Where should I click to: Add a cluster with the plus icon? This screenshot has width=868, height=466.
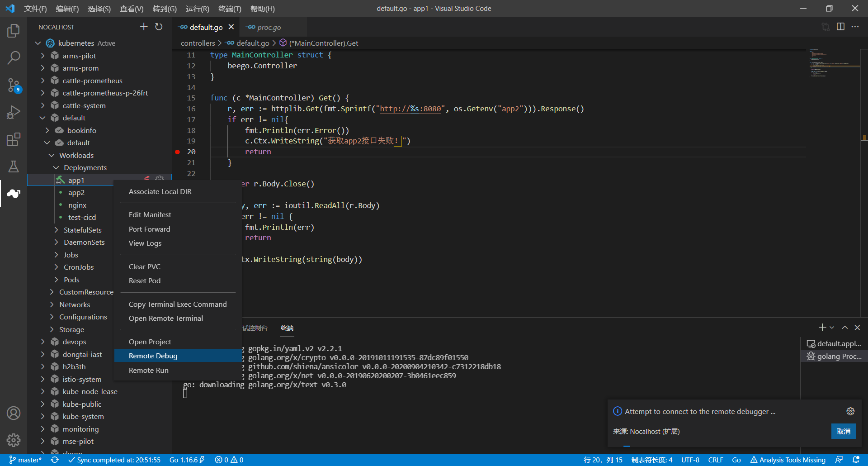click(x=144, y=27)
